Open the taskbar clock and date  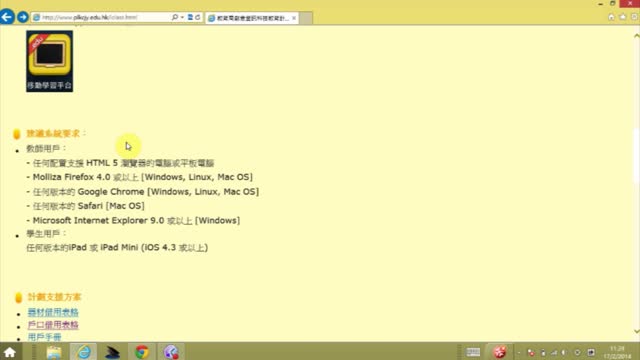coord(617,352)
